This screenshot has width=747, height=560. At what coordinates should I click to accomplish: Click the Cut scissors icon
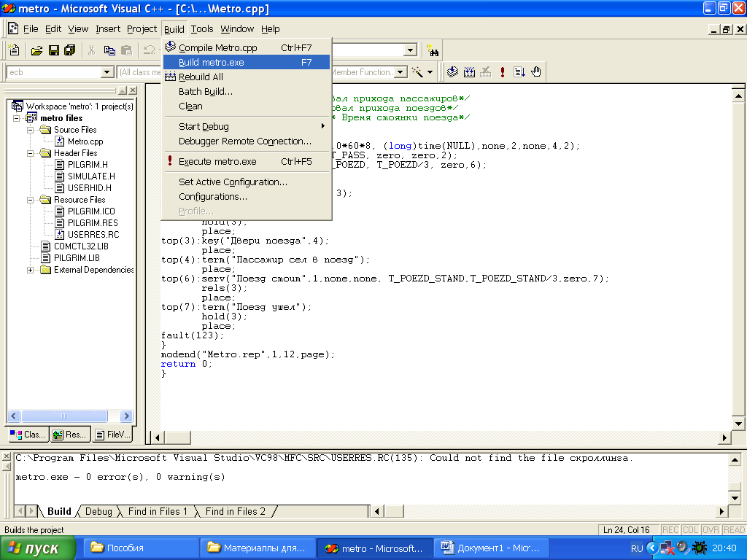pos(92,50)
